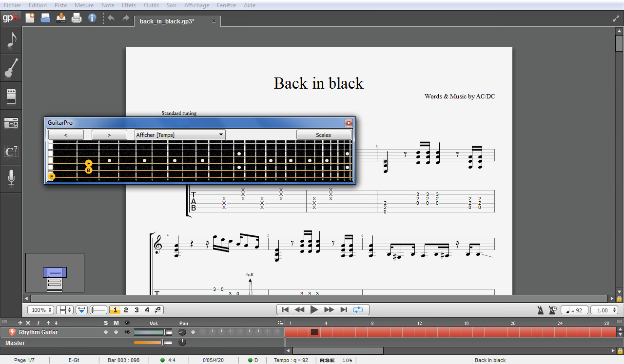Open score information via the blue icon
Viewport: 624px width, 364px height.
pyautogui.click(x=92, y=18)
